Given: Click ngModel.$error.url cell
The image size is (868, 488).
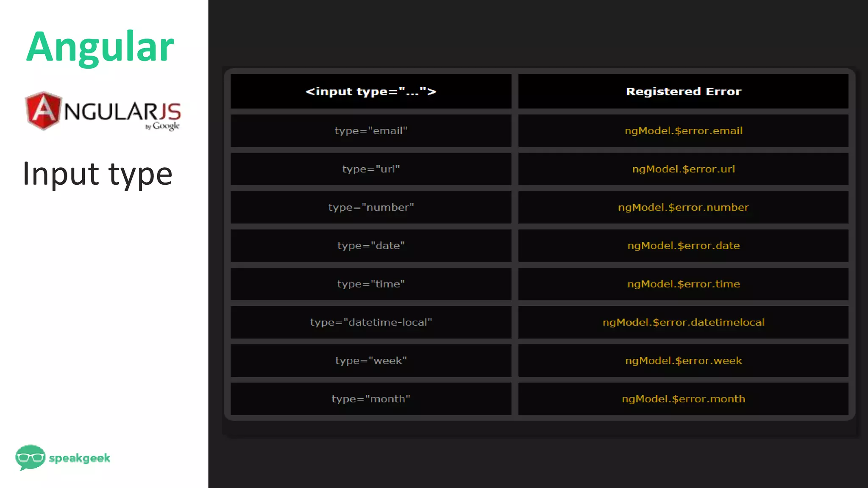Looking at the screenshot, I should pyautogui.click(x=683, y=169).
